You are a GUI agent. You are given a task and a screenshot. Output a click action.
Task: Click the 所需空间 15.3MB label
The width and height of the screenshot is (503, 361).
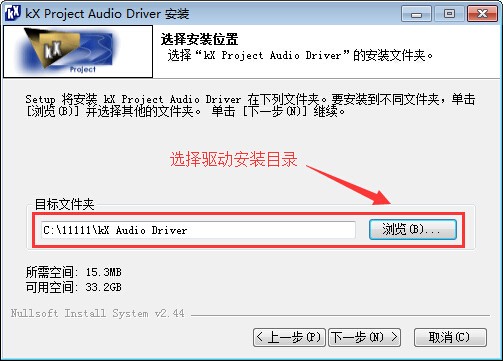74,272
